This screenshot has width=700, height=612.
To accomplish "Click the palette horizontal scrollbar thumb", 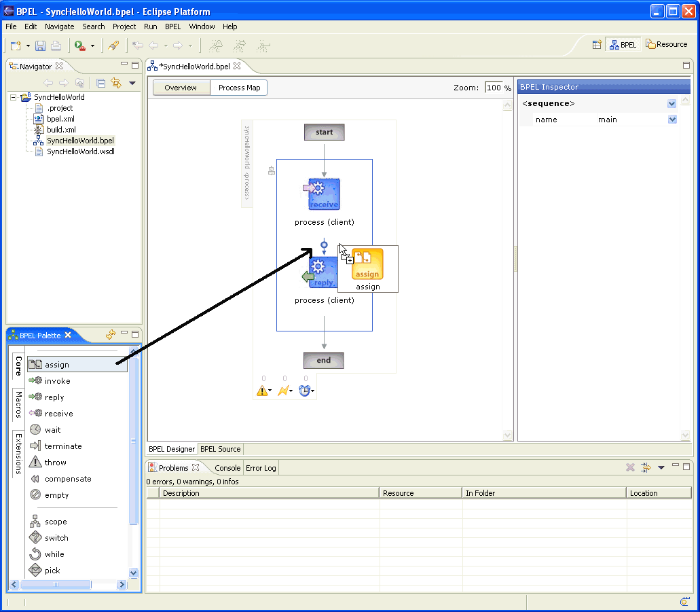I will pos(56,584).
